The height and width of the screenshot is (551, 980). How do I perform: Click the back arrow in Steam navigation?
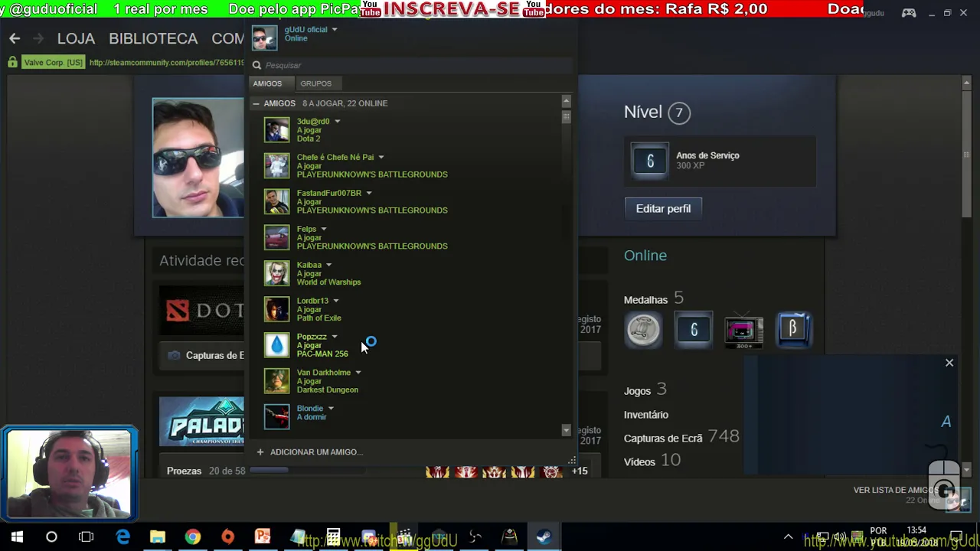(x=15, y=38)
